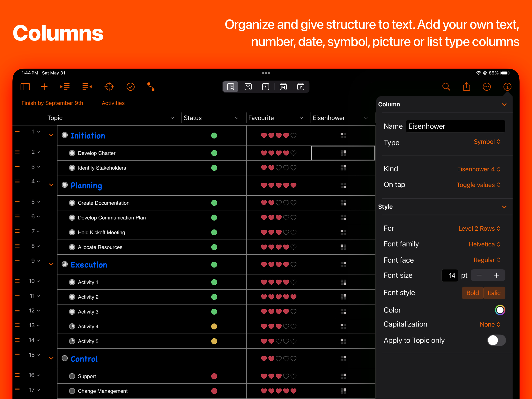Tap the red status dot for Support
Screen dimensions: 532x399
[x=214, y=376]
